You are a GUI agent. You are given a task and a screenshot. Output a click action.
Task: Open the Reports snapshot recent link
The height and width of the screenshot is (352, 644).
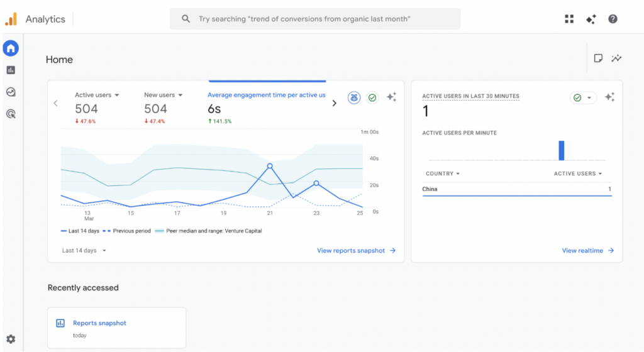tap(99, 323)
